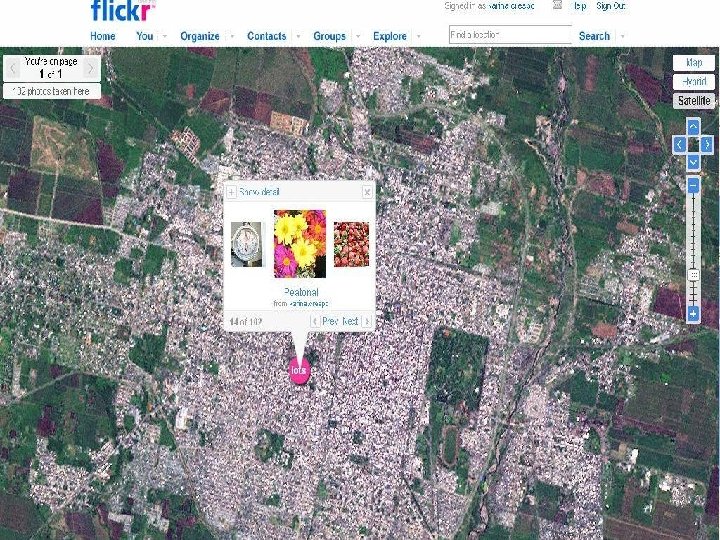Open the Explore menu
Viewport: 720px width, 540px height.
[x=390, y=36]
